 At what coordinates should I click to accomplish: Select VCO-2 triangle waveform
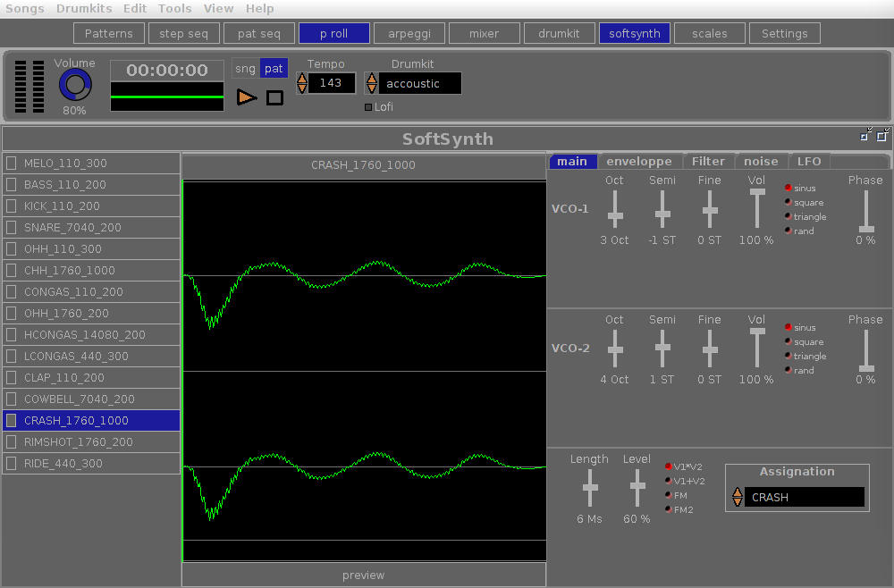788,356
